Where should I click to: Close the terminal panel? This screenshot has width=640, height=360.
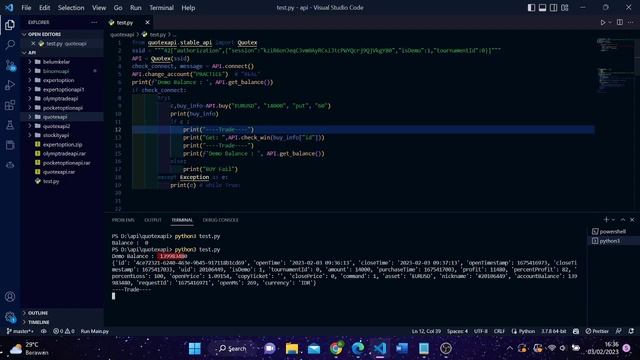coord(632,220)
